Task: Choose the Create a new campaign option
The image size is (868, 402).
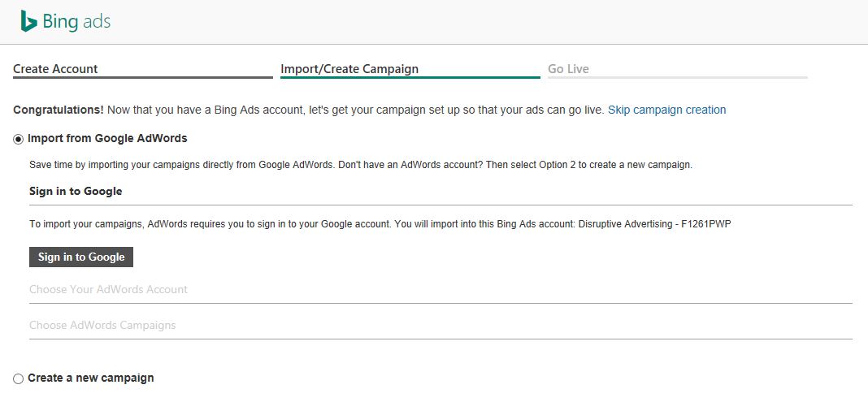Action: click(18, 378)
